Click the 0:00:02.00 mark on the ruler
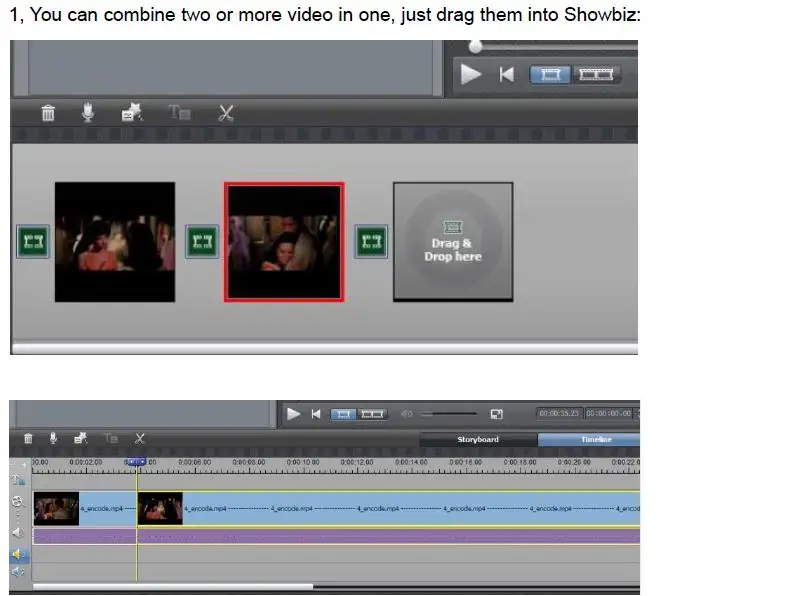The width and height of the screenshot is (809, 596). coord(86,462)
